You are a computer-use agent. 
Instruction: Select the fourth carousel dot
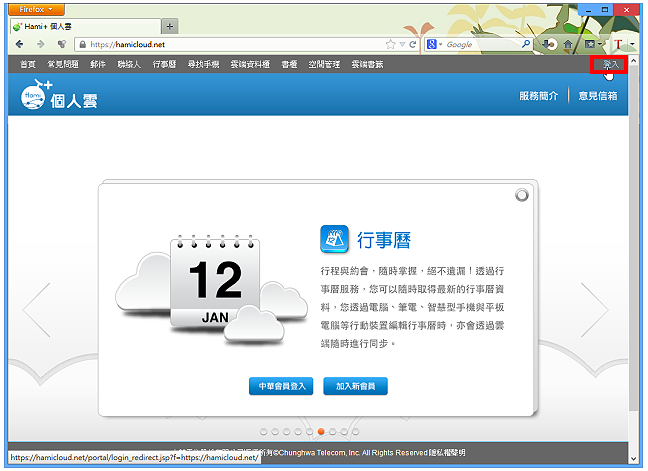click(x=298, y=432)
